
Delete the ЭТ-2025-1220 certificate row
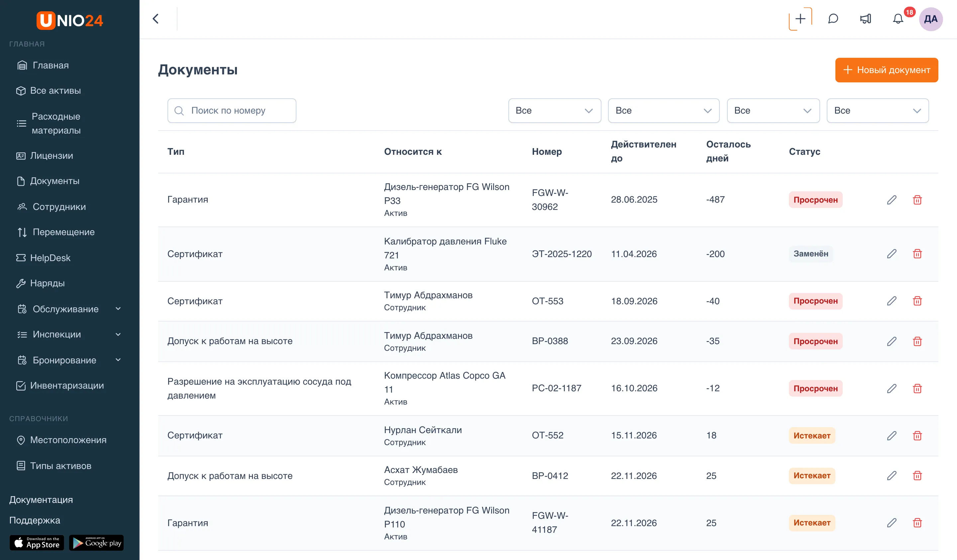[x=917, y=254]
